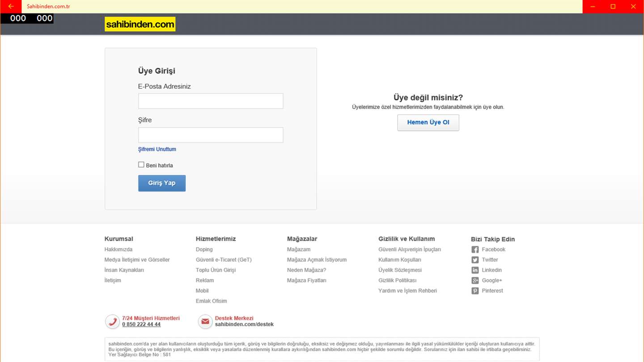The height and width of the screenshot is (362, 644).
Task: Minimize the Sahibinden.com.tr window
Action: pyautogui.click(x=593, y=6)
